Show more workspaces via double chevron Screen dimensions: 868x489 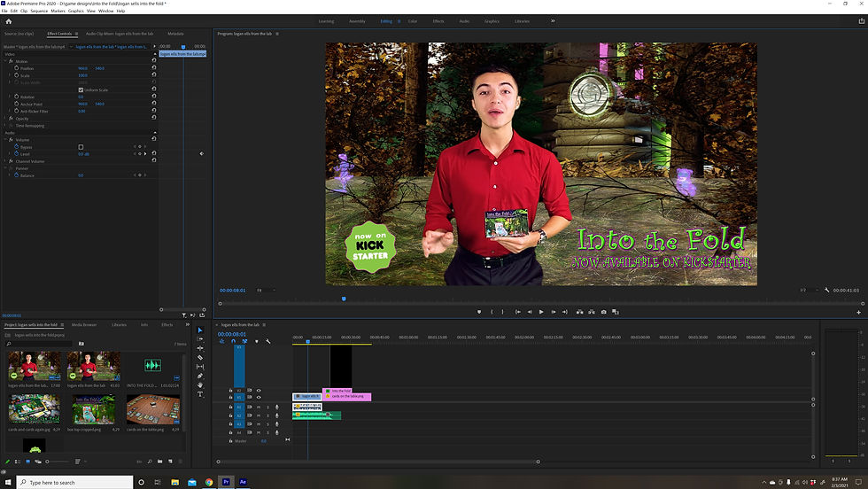(553, 21)
